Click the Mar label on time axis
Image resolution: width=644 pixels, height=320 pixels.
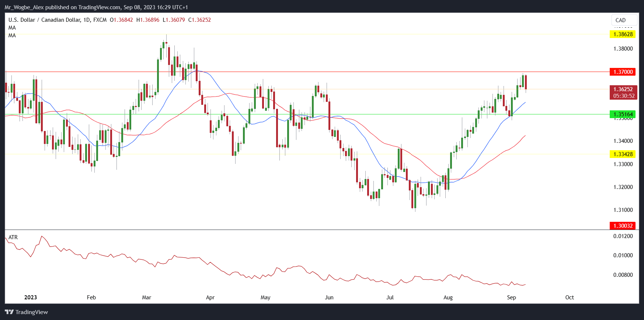pyautogui.click(x=147, y=297)
